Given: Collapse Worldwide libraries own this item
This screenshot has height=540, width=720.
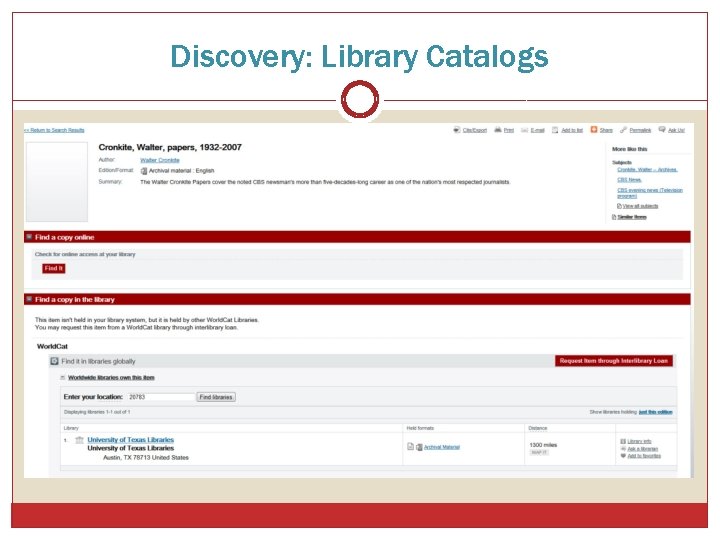Looking at the screenshot, I should (62, 377).
